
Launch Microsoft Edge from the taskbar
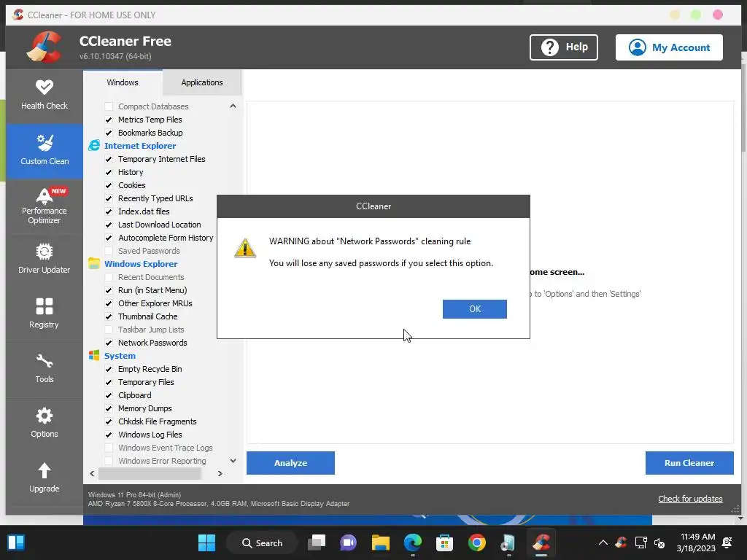pos(413,542)
